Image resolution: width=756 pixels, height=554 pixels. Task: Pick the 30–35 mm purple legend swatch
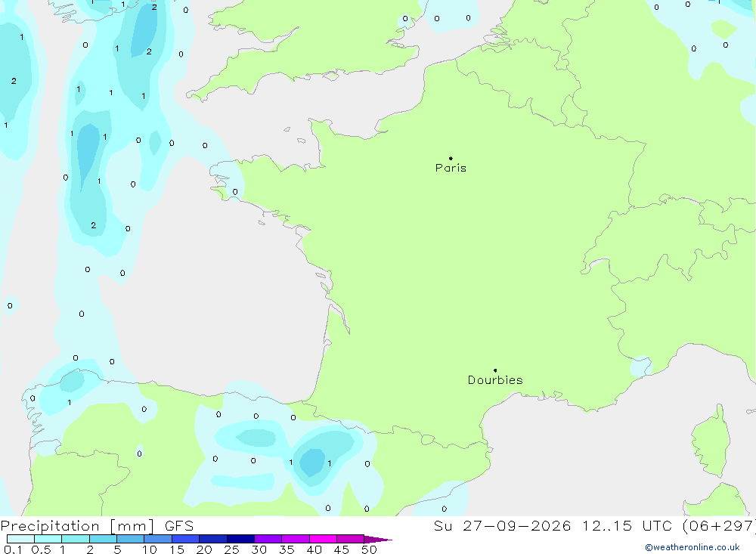(x=268, y=539)
